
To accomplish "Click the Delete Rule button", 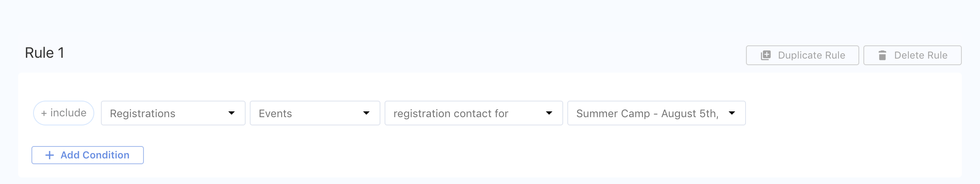I will pyautogui.click(x=913, y=55).
